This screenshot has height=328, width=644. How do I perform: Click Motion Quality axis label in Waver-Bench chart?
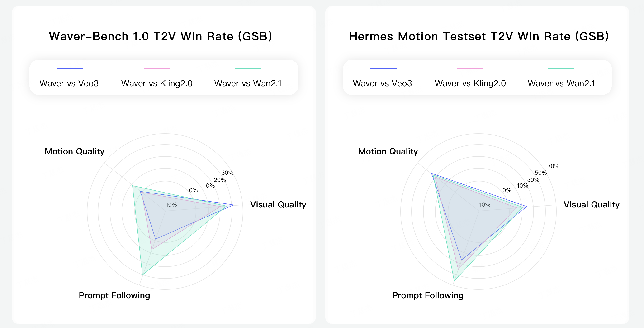[75, 151]
